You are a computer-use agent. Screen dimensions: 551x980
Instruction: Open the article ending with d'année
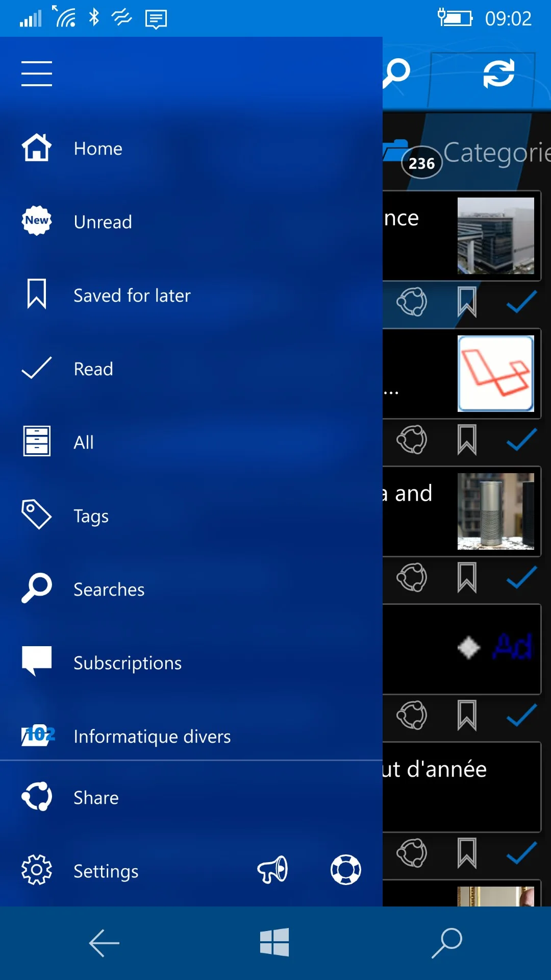click(462, 787)
